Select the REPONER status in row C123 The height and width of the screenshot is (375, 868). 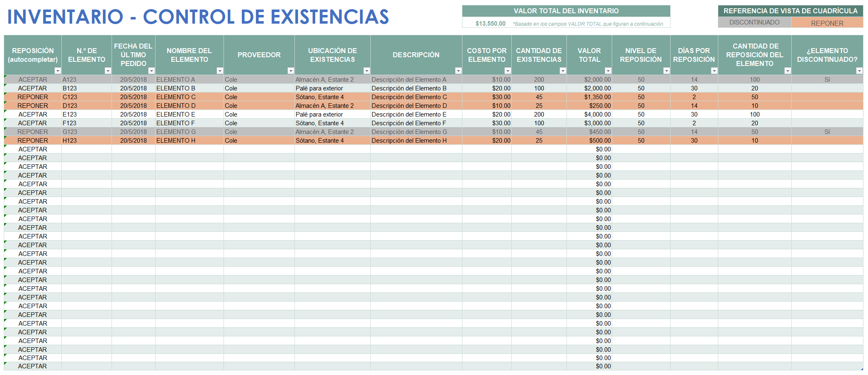(x=33, y=97)
